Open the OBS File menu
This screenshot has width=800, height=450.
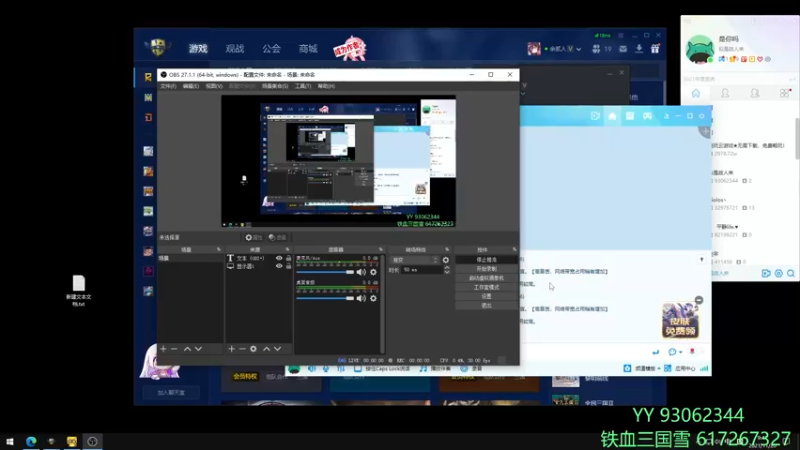[168, 86]
